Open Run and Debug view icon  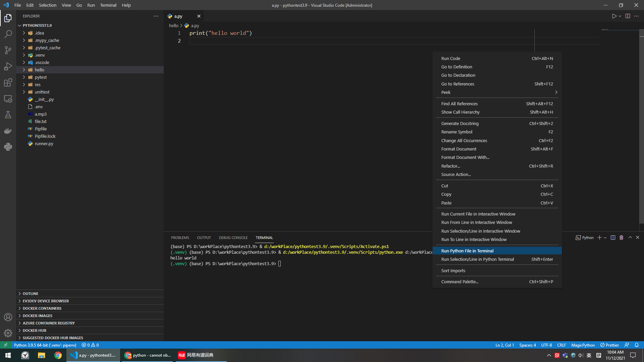tap(8, 66)
